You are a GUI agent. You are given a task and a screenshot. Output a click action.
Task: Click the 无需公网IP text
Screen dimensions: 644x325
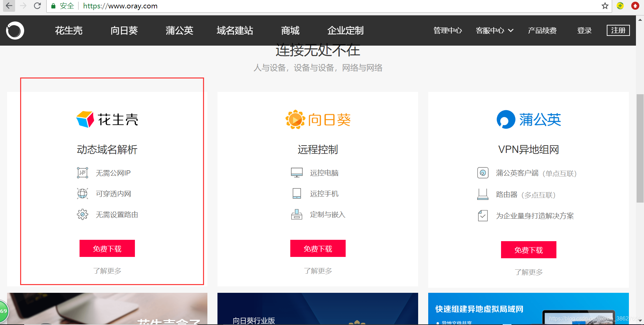pyautogui.click(x=113, y=173)
